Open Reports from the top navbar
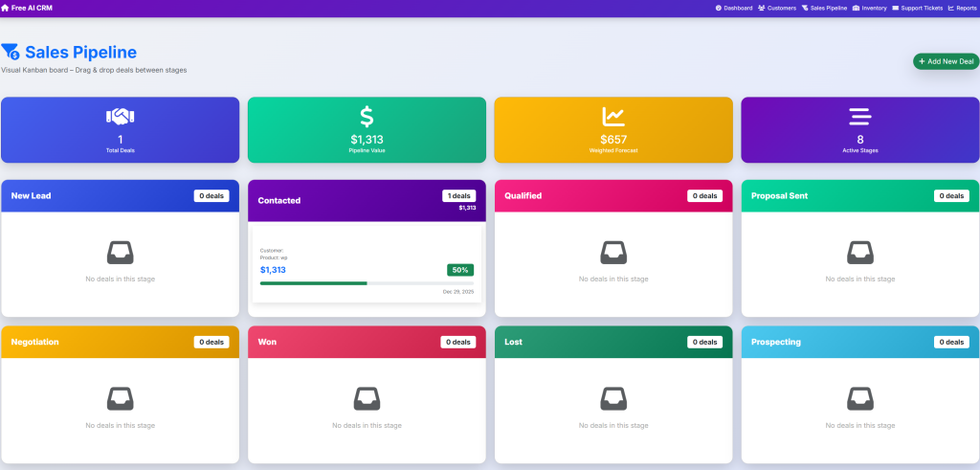The height and width of the screenshot is (470, 980). click(x=962, y=8)
